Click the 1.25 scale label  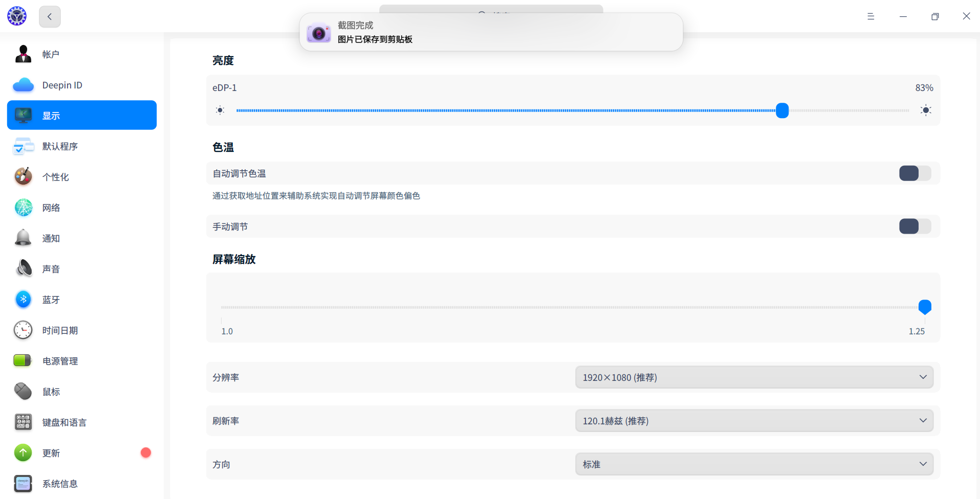point(917,331)
